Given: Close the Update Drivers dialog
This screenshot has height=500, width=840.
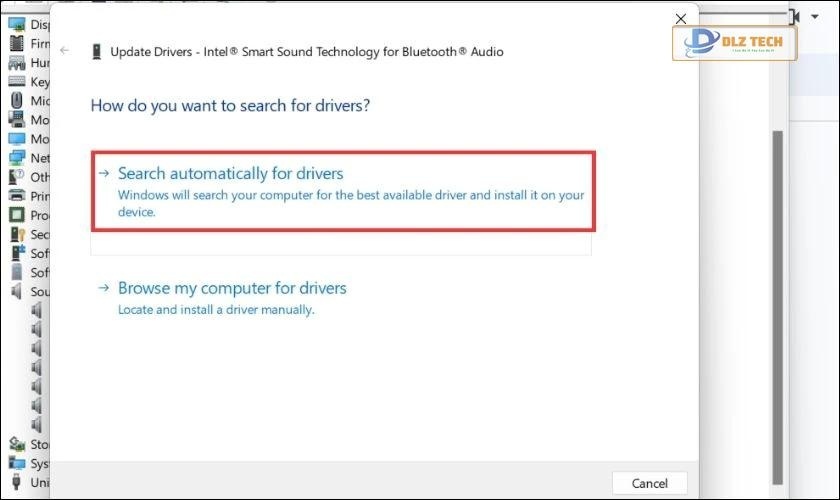Looking at the screenshot, I should tap(681, 19).
